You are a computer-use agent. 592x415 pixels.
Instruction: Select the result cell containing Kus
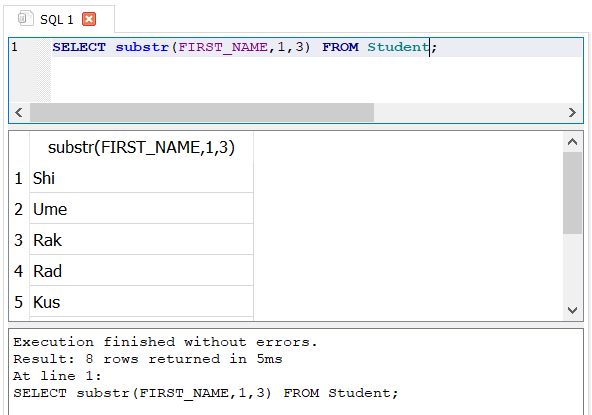coord(141,302)
